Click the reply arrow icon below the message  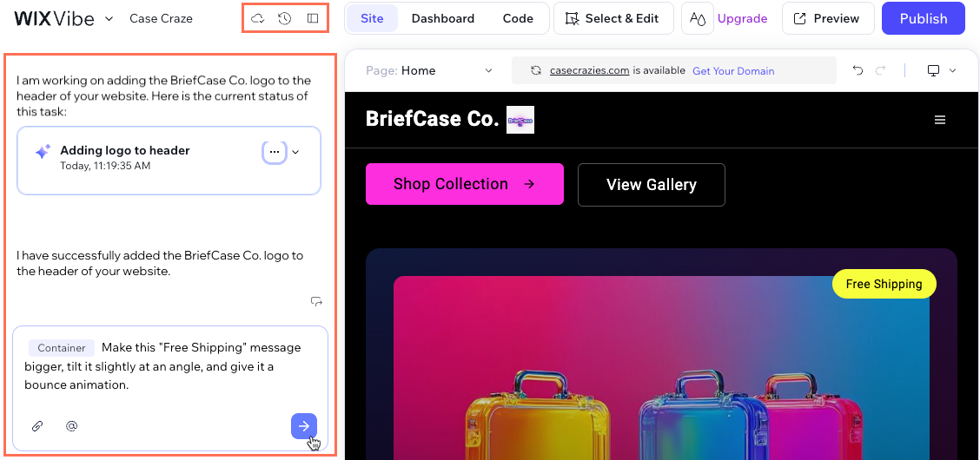(317, 301)
